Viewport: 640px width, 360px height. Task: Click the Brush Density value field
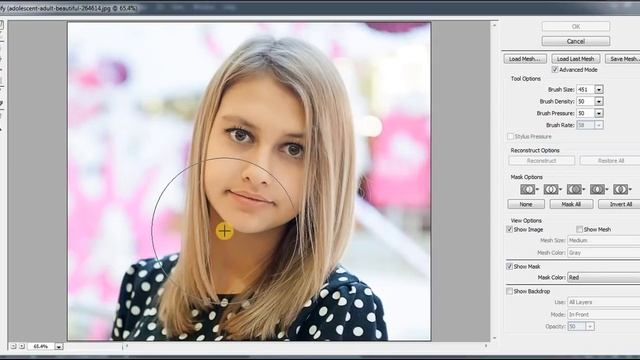click(585, 101)
